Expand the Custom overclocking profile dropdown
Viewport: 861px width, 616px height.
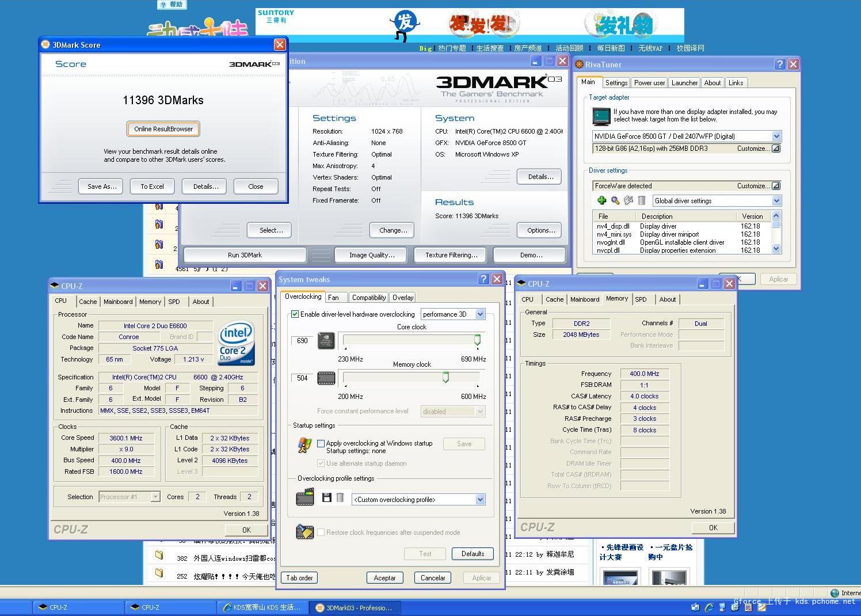click(480, 500)
